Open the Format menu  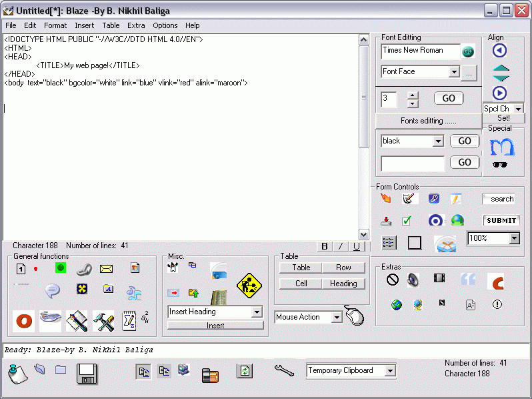click(x=55, y=25)
